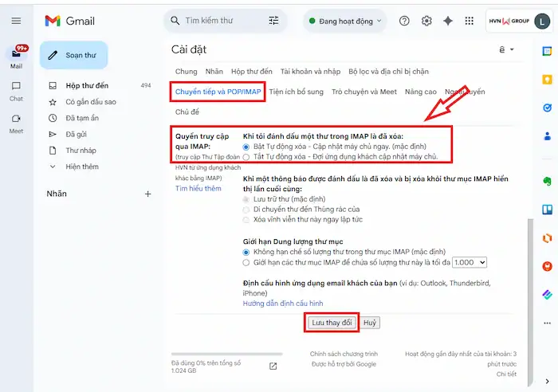558x392 pixels.
Task: Open the 1.000 message limit dropdown
Action: pyautogui.click(x=470, y=262)
